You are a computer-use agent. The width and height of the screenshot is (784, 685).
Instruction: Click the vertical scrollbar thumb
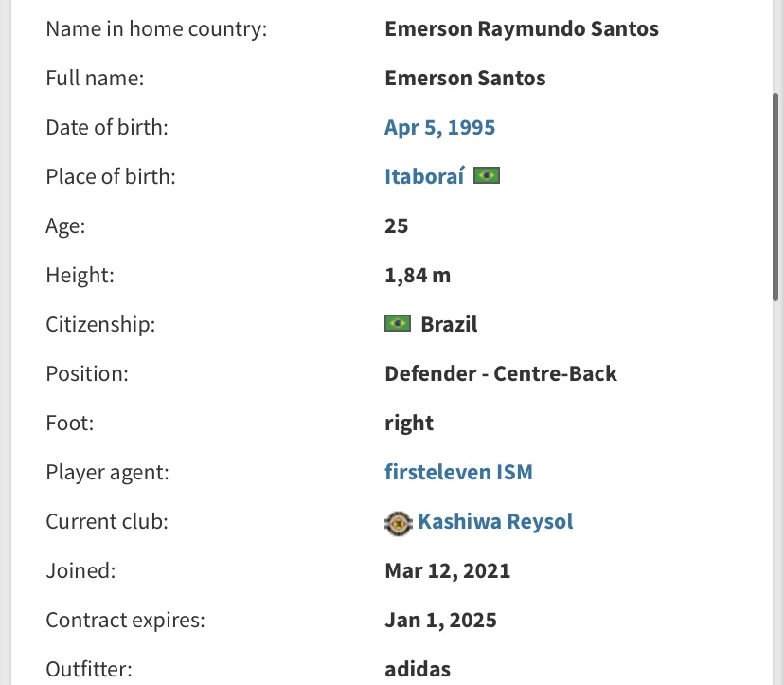coord(775,197)
